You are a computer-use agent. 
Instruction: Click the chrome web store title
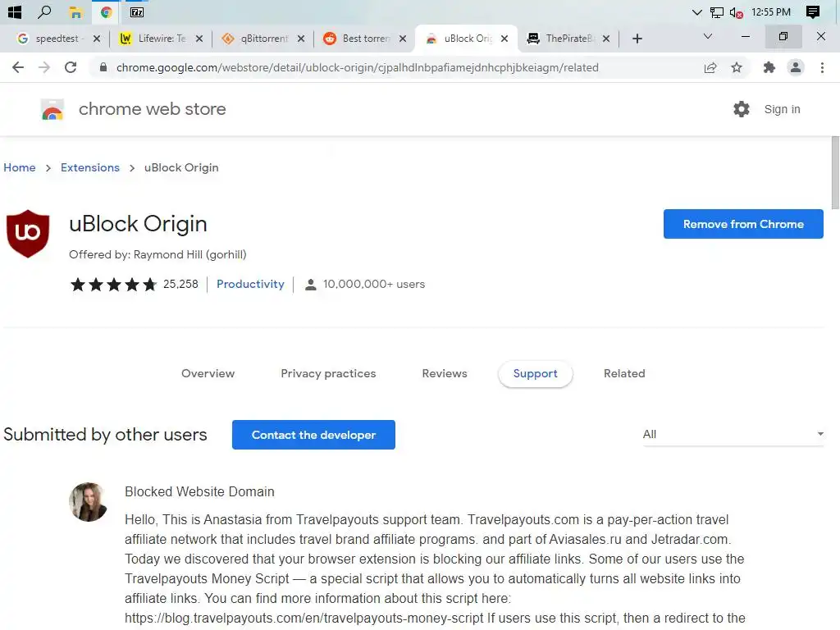click(x=152, y=109)
